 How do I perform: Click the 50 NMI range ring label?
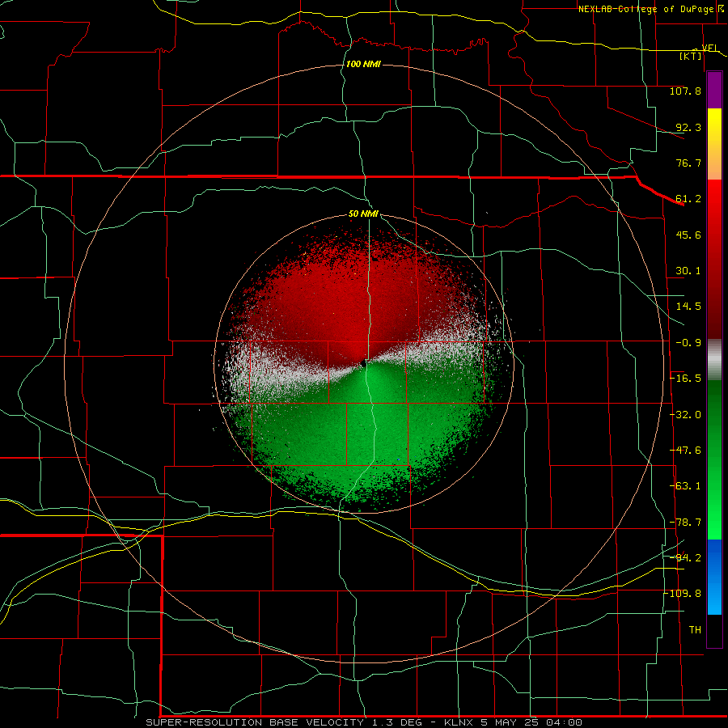pyautogui.click(x=363, y=214)
